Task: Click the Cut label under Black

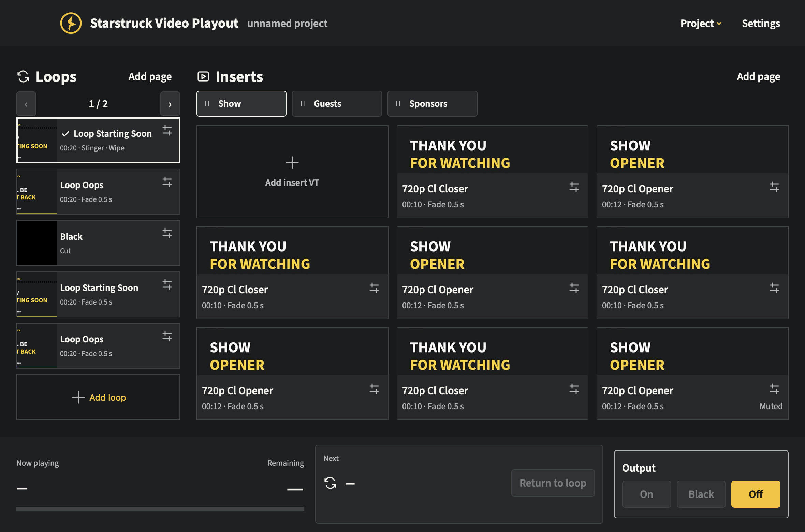Action: [x=65, y=251]
